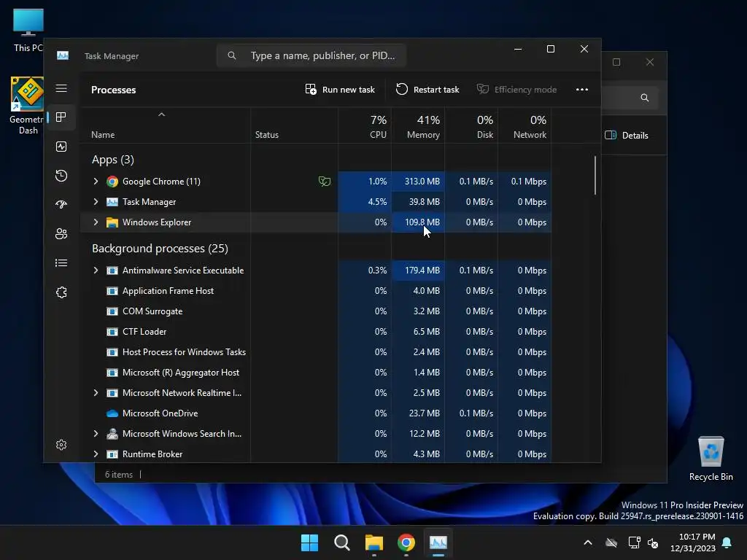Click the OneDrive tray icon
This screenshot has height=560, width=747.
point(611,542)
